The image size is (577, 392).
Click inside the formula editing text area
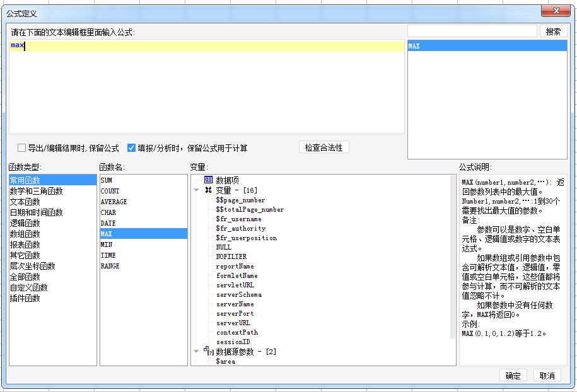click(207, 87)
